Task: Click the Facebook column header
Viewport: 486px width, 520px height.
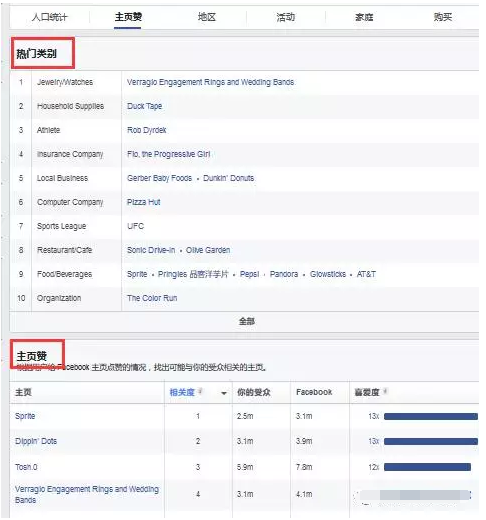Action: 314,392
